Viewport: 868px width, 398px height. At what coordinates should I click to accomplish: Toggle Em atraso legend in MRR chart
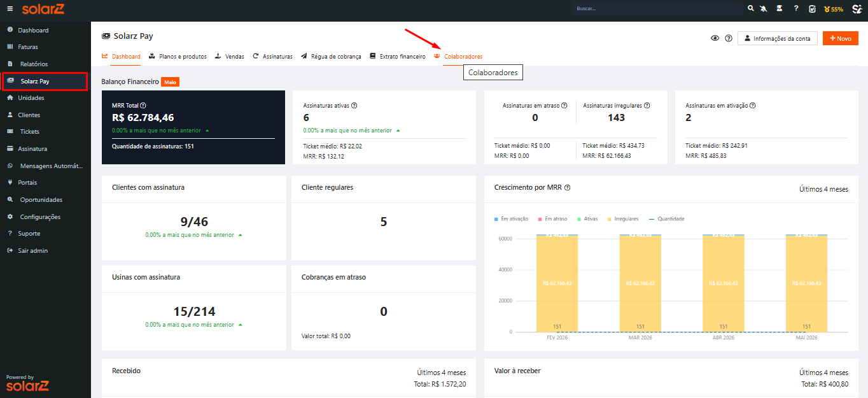coord(552,219)
